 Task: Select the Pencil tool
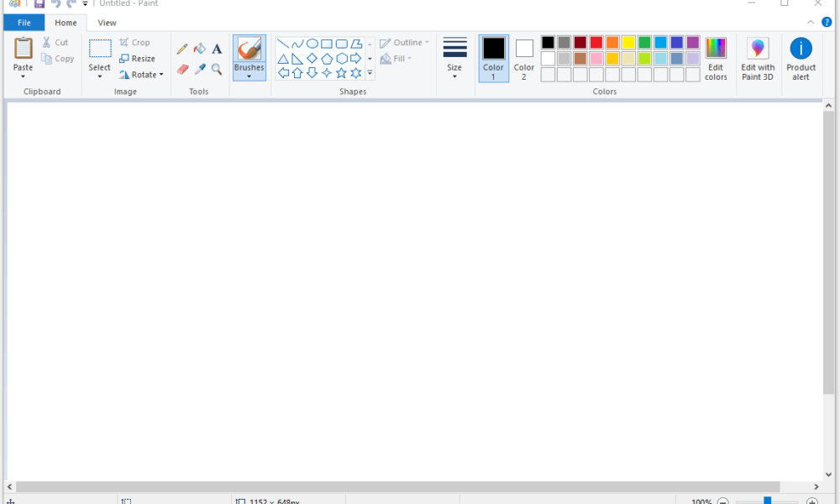point(181,48)
